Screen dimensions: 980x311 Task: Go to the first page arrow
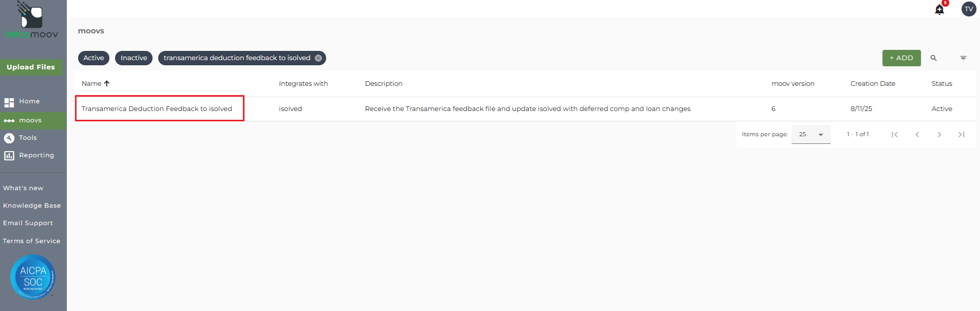point(895,135)
